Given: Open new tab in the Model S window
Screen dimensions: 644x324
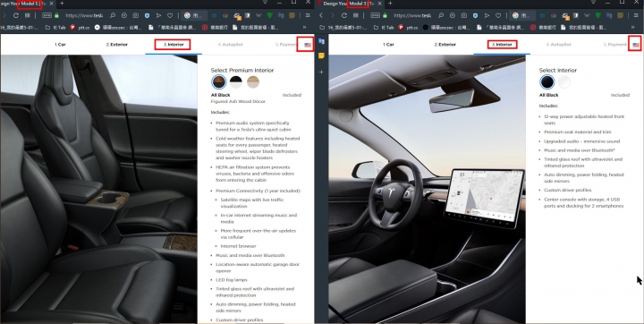Looking at the screenshot, I should [62, 4].
